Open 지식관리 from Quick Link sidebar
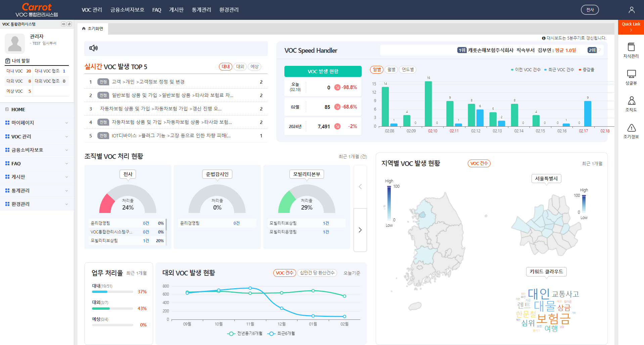The height and width of the screenshot is (345, 644). coord(631,50)
